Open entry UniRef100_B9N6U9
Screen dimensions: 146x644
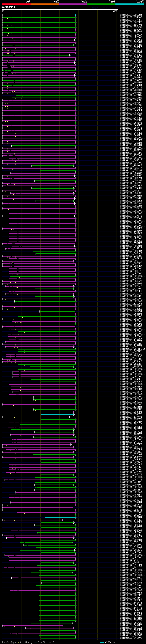(x=131, y=82)
